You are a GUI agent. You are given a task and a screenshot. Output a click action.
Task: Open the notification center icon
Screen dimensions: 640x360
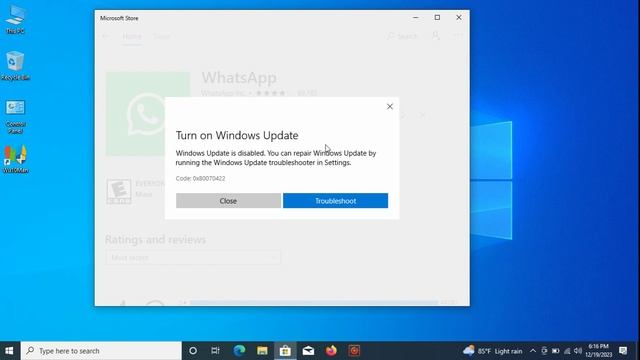point(623,351)
